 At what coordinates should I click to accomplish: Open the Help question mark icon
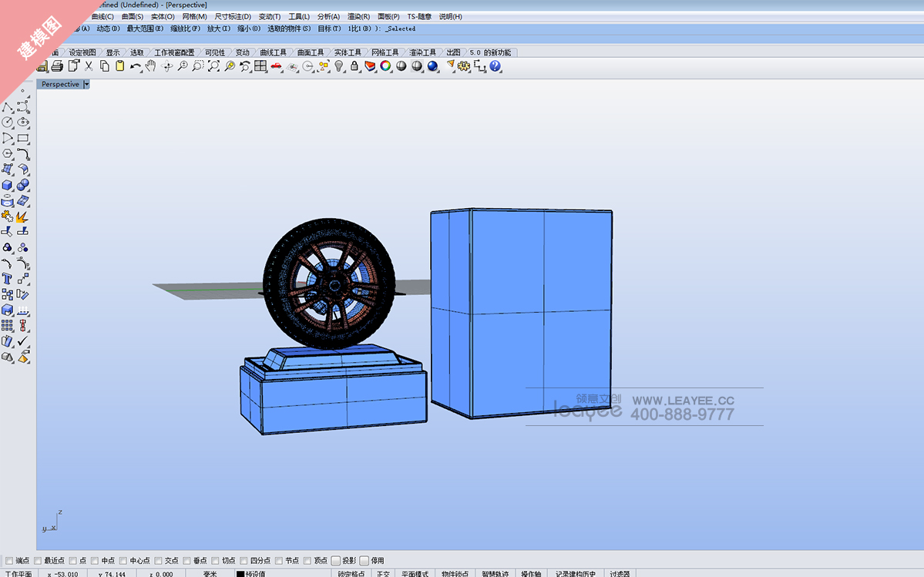click(496, 66)
